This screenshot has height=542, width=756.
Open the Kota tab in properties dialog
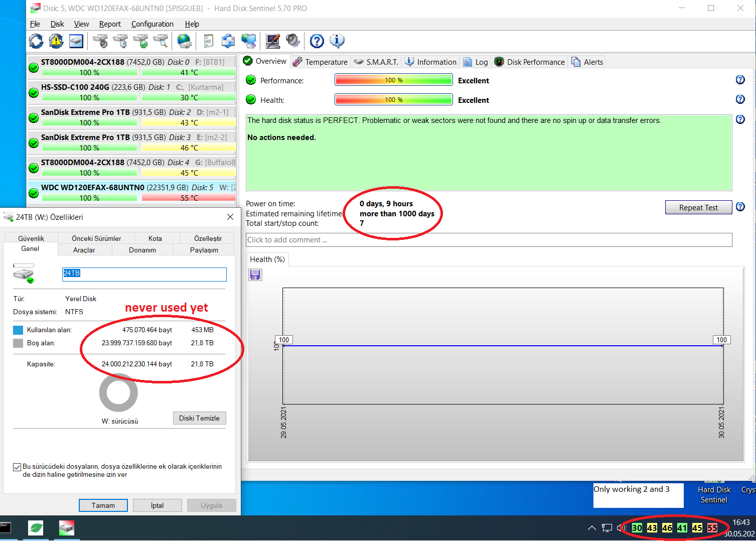tap(155, 238)
